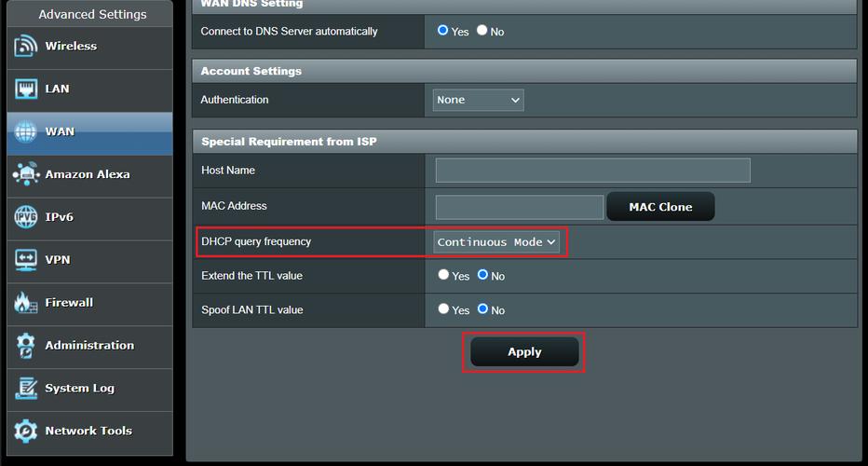The height and width of the screenshot is (466, 868).
Task: Click the Apply button
Action: click(x=524, y=352)
